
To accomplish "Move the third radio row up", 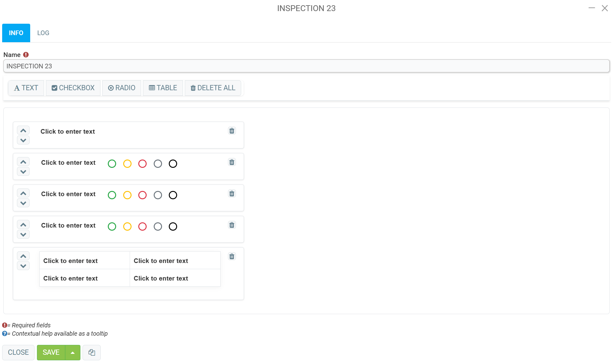I will click(23, 224).
